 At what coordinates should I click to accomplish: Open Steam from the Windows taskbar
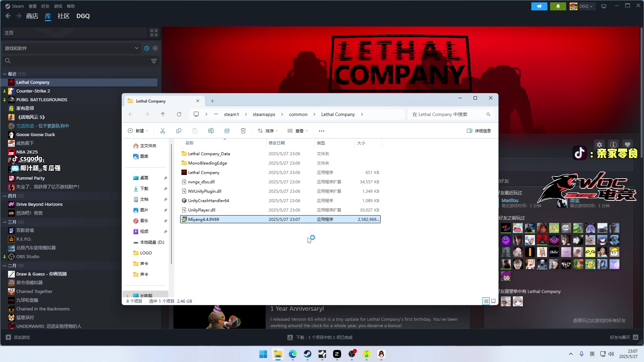click(308, 354)
